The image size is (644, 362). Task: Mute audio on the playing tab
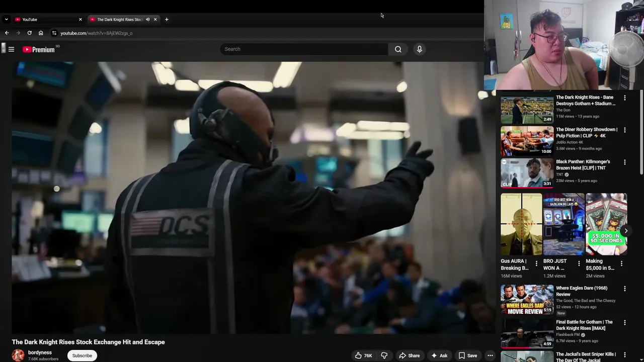pyautogui.click(x=147, y=20)
